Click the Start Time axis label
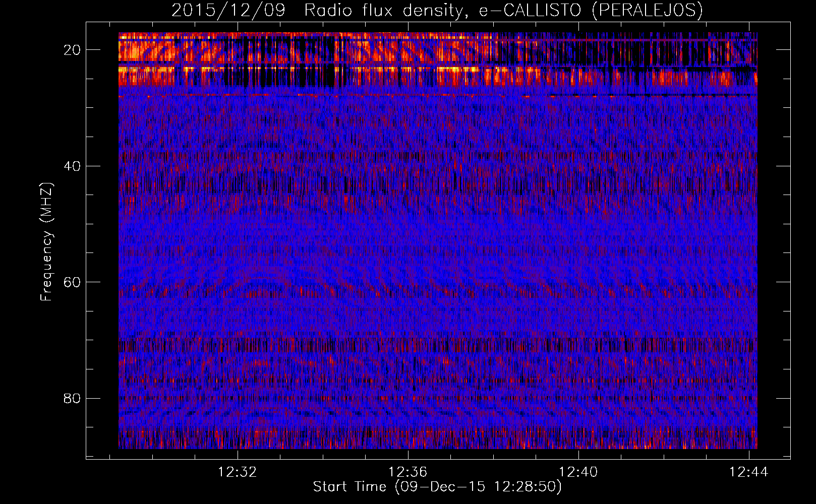816x504 pixels. (437, 487)
